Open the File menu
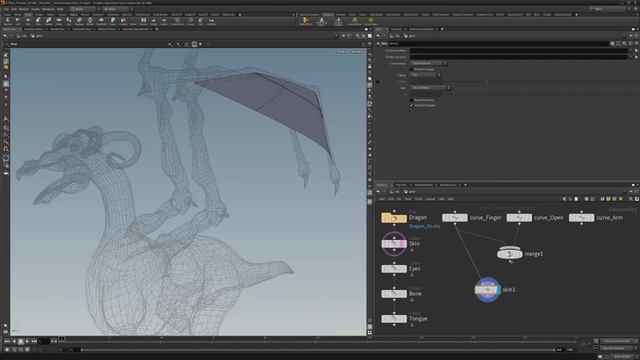 coord(7,9)
